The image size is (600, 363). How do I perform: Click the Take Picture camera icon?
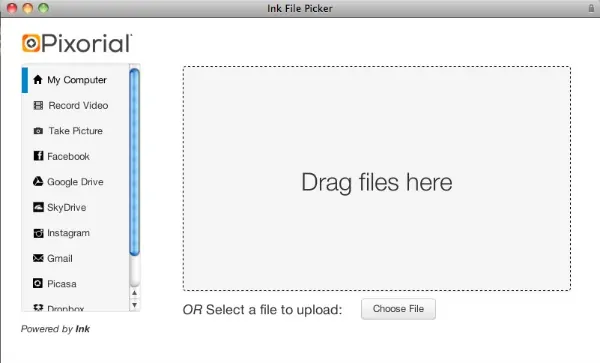point(38,131)
